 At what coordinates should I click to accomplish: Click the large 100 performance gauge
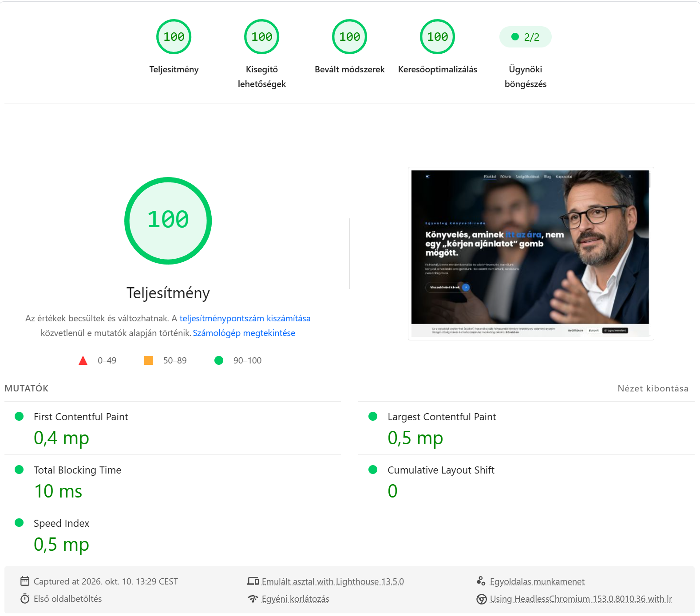[x=168, y=221]
